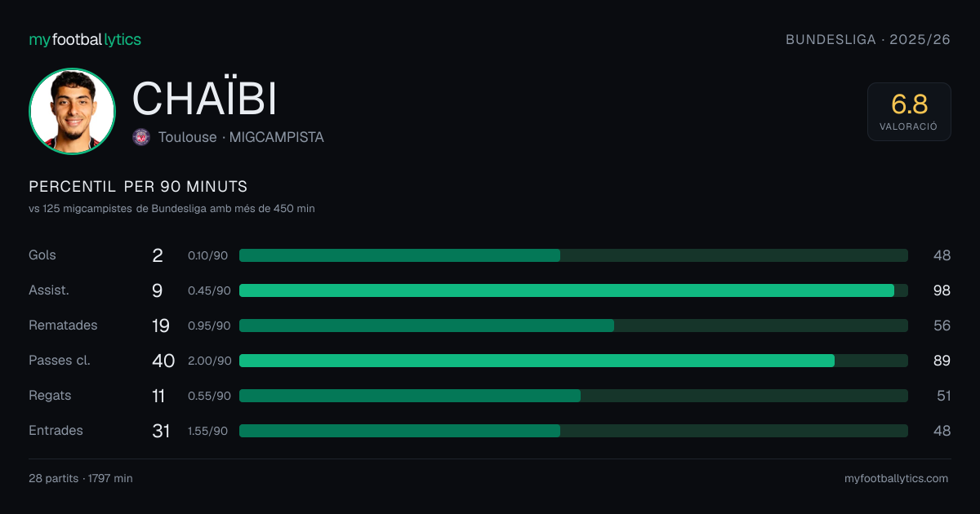Select the Regats percentile bar
Viewport: 980px width, 514px height.
[x=573, y=396]
